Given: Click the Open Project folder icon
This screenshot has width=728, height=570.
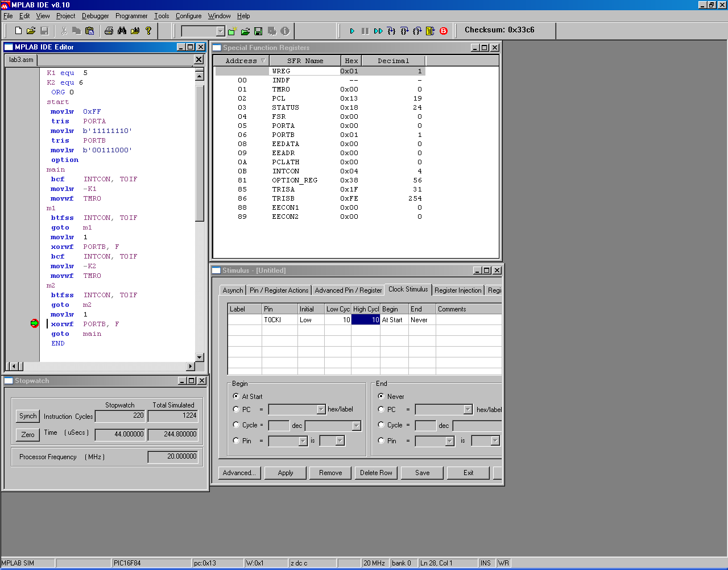Looking at the screenshot, I should click(x=245, y=31).
